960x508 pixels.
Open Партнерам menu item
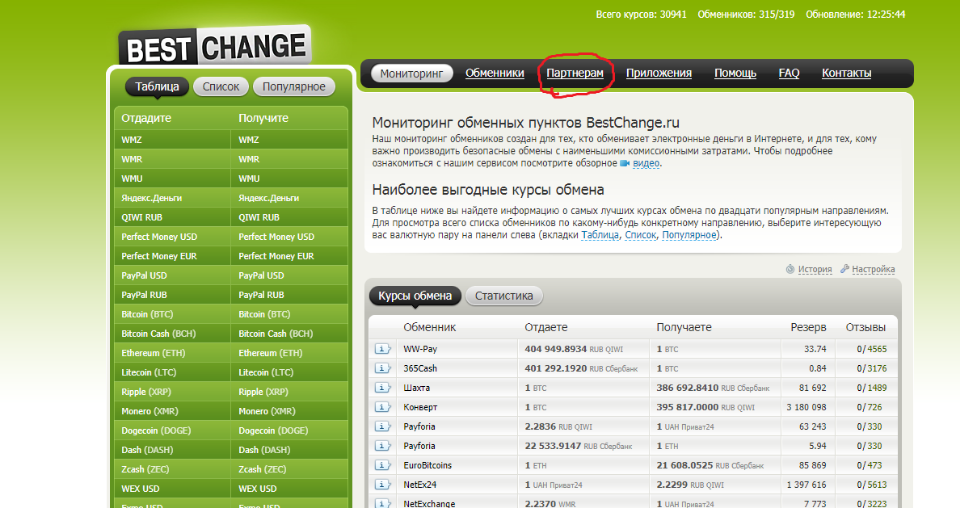(x=575, y=73)
